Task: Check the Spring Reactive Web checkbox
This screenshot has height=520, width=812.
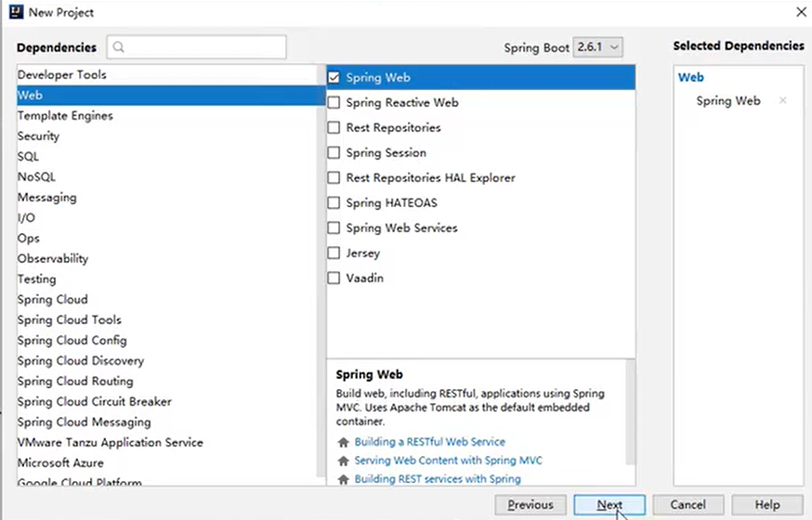Action: tap(334, 102)
